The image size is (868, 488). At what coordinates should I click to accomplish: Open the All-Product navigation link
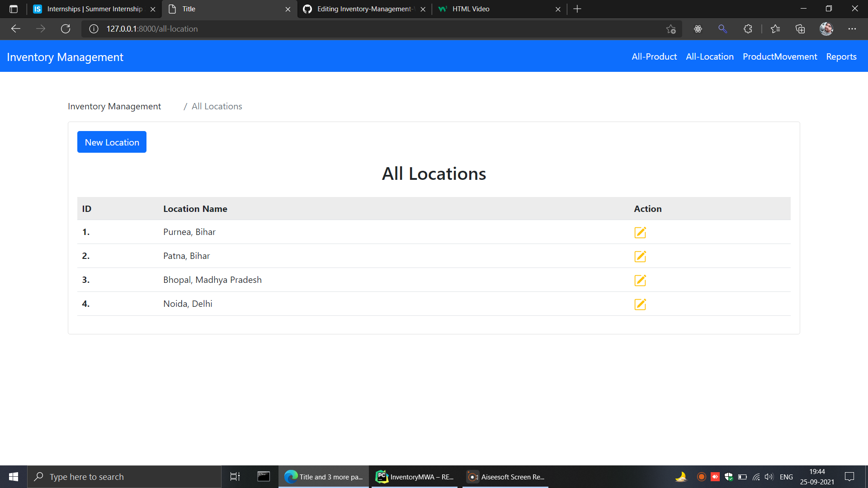coord(654,56)
